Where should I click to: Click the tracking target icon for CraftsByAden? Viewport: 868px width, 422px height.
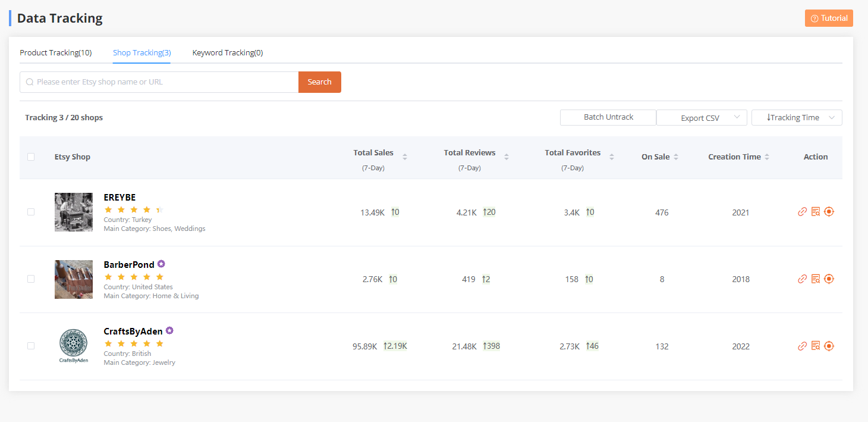(829, 346)
